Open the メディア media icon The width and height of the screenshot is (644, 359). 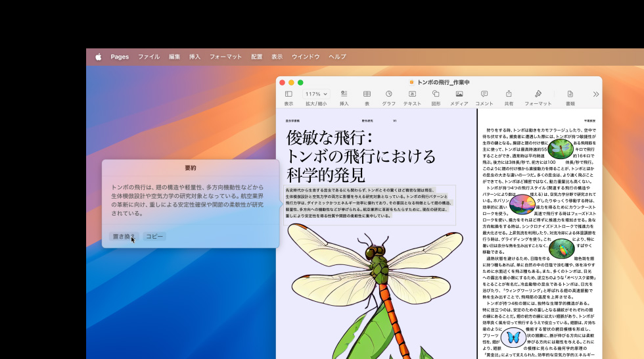[459, 95]
